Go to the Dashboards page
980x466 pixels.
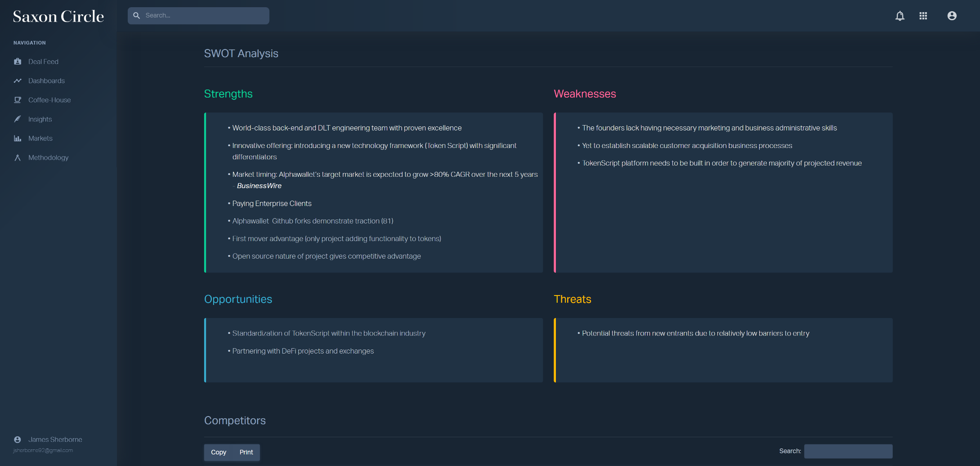46,81
